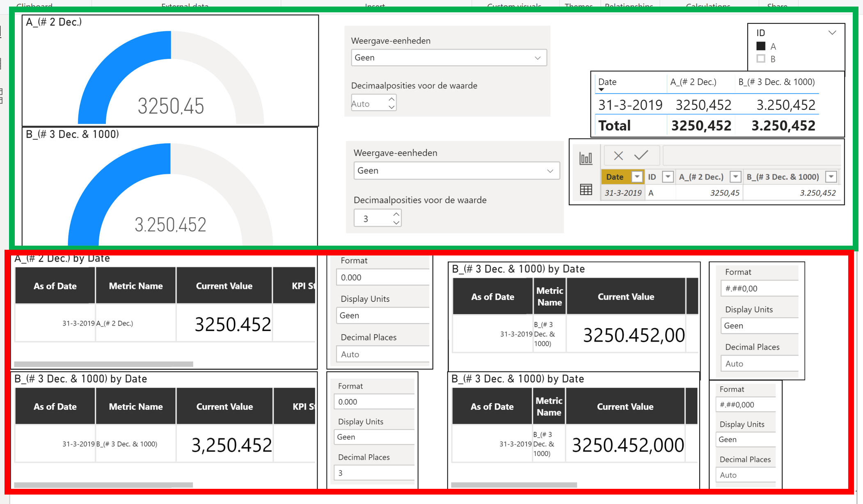Cancel formula with the X icon
This screenshot has width=863, height=504.
coord(618,155)
